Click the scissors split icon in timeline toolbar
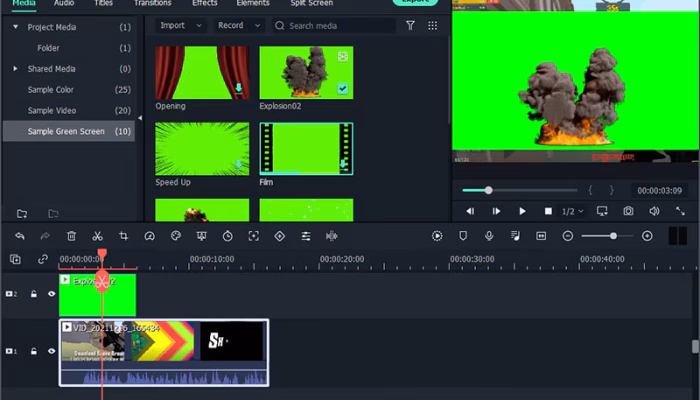 tap(97, 236)
